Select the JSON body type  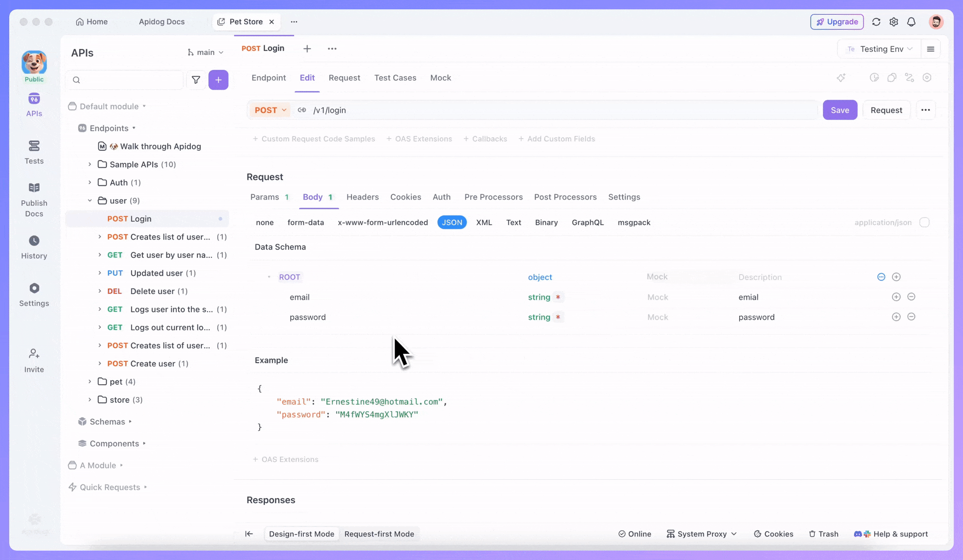[452, 223]
